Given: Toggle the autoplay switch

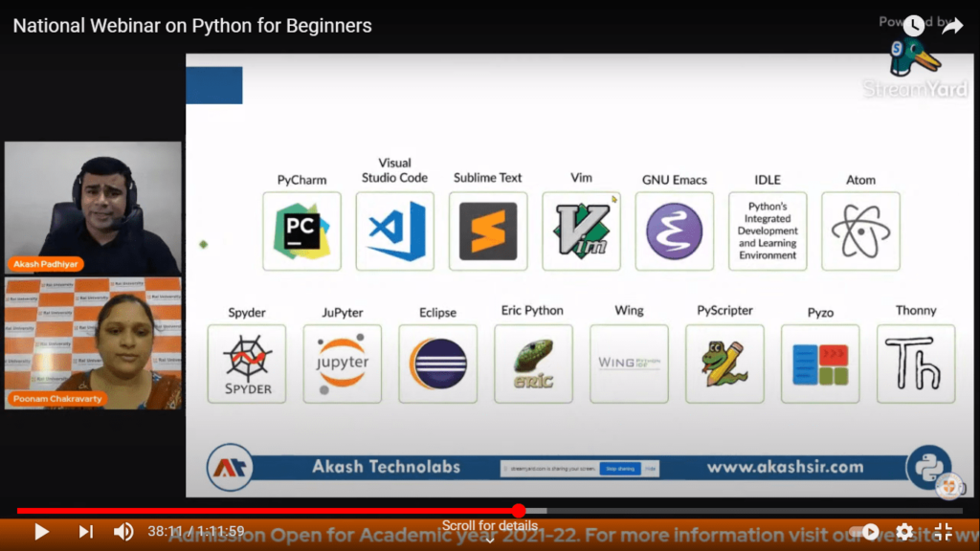Looking at the screenshot, I should (864, 532).
